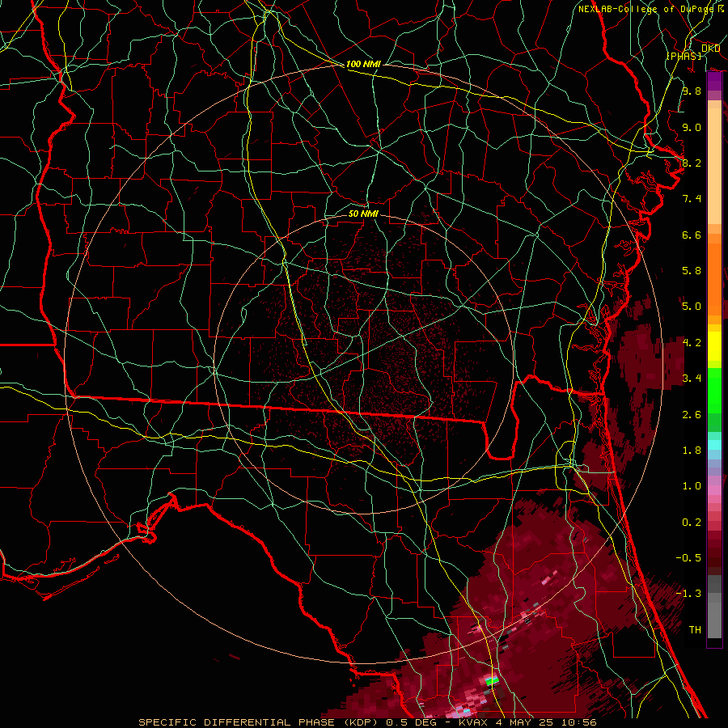Click the 6.6 value on the color scale

click(692, 235)
